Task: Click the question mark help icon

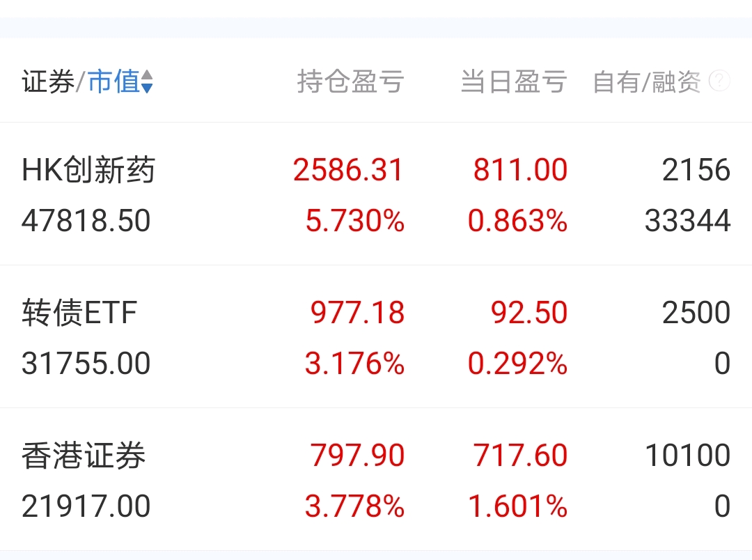Action: click(x=719, y=81)
